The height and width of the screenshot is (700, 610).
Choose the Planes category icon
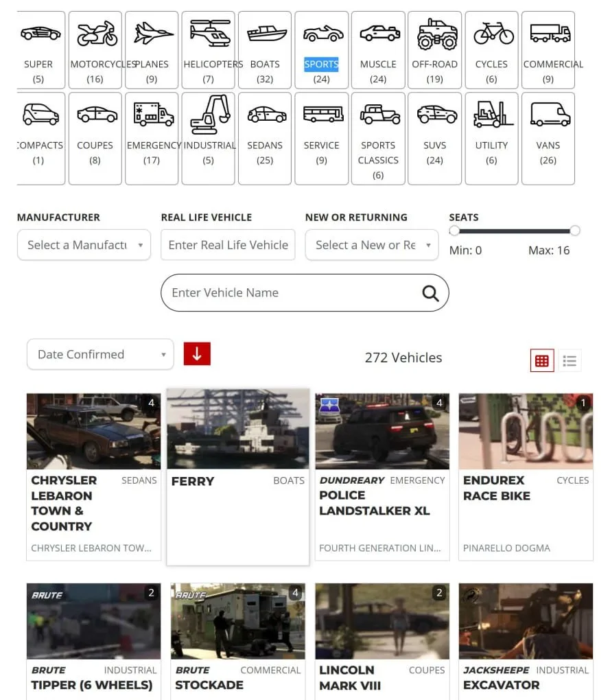pyautogui.click(x=153, y=34)
